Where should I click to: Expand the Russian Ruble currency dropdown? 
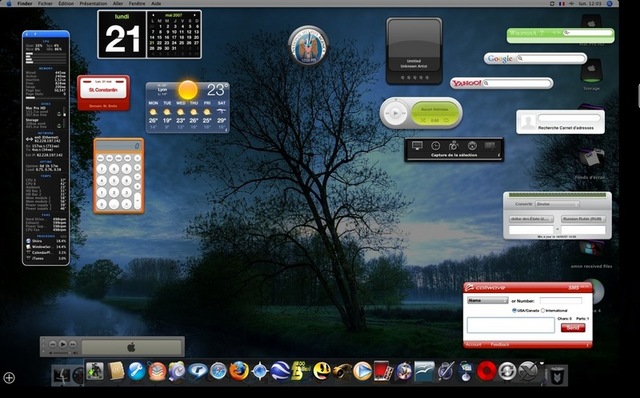[583, 219]
